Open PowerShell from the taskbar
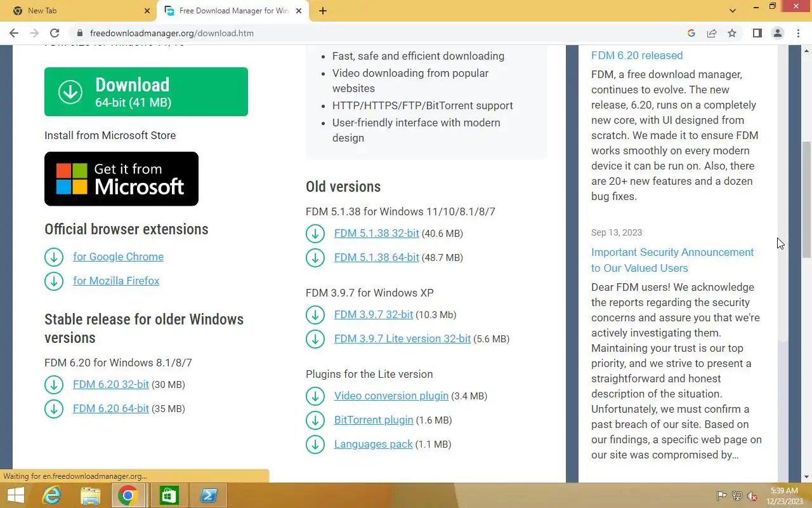The height and width of the screenshot is (508, 812). 209,495
